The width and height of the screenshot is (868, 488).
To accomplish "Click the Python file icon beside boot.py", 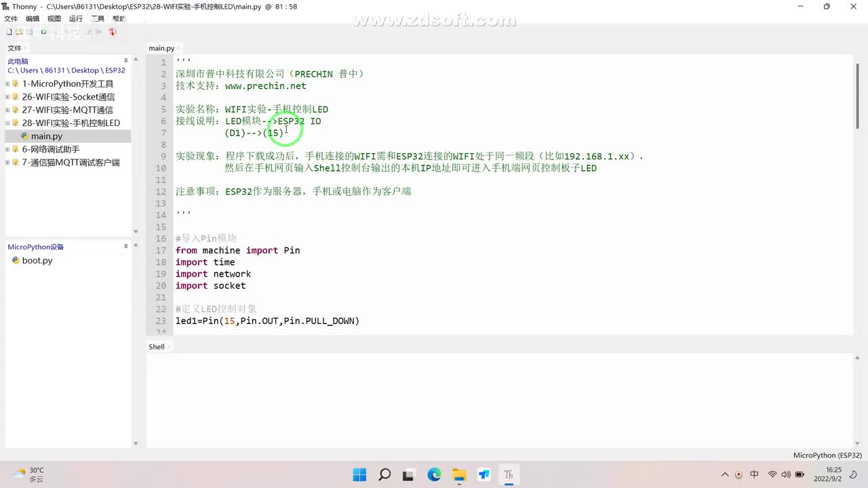I will (16, 260).
